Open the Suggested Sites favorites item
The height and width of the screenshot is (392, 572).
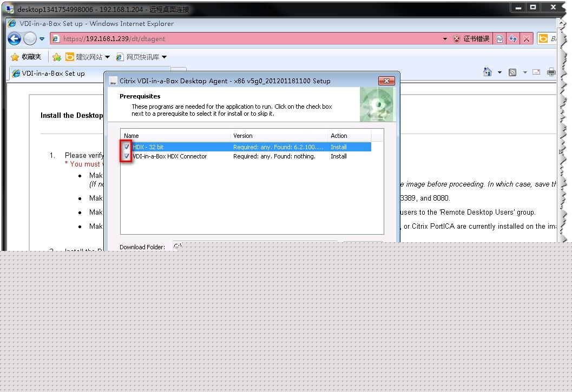click(88, 57)
